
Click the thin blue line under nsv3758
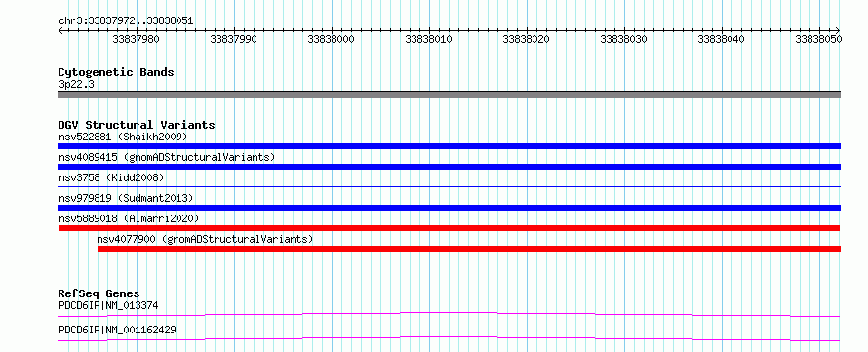pos(449,187)
